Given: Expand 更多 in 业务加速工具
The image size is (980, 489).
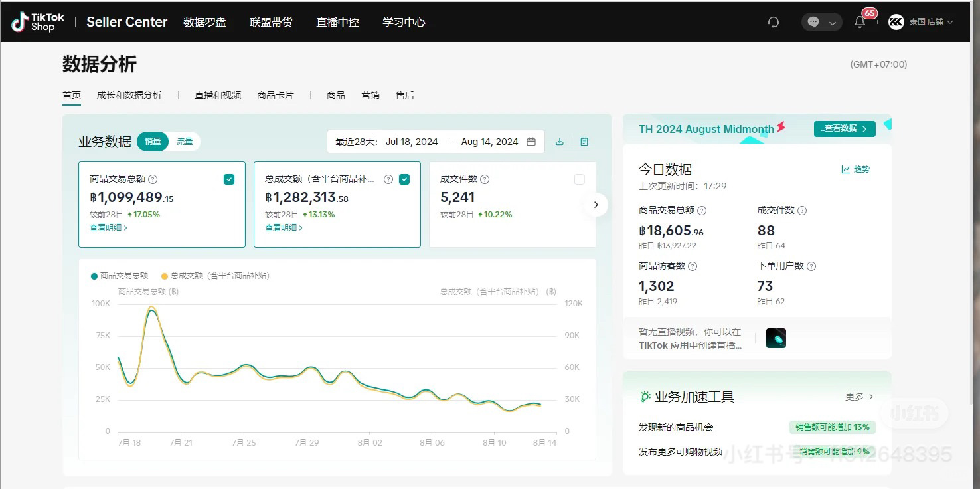Looking at the screenshot, I should pyautogui.click(x=860, y=397).
